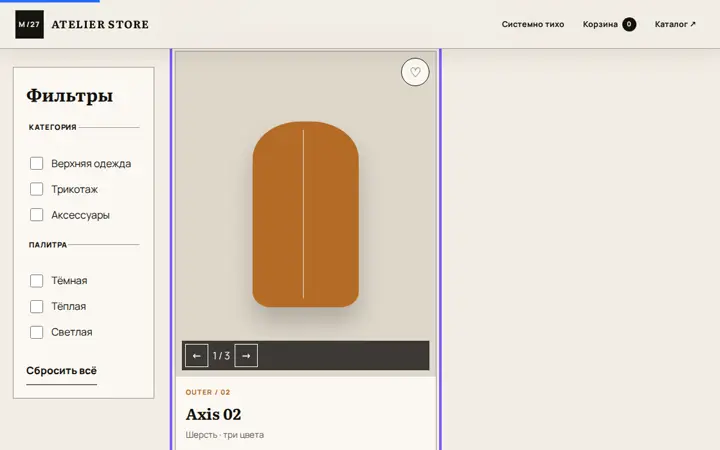Go to previous product image arrow
720x450 pixels.
[197, 355]
